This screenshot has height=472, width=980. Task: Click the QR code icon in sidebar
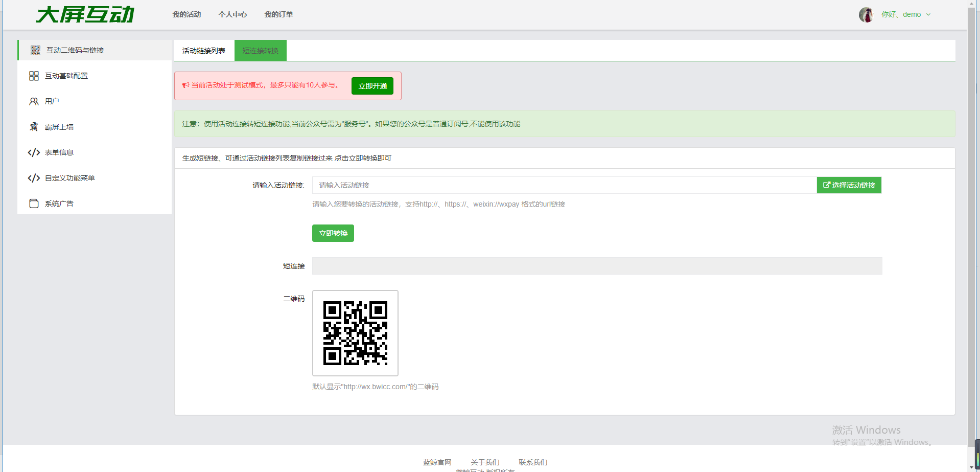(x=35, y=50)
